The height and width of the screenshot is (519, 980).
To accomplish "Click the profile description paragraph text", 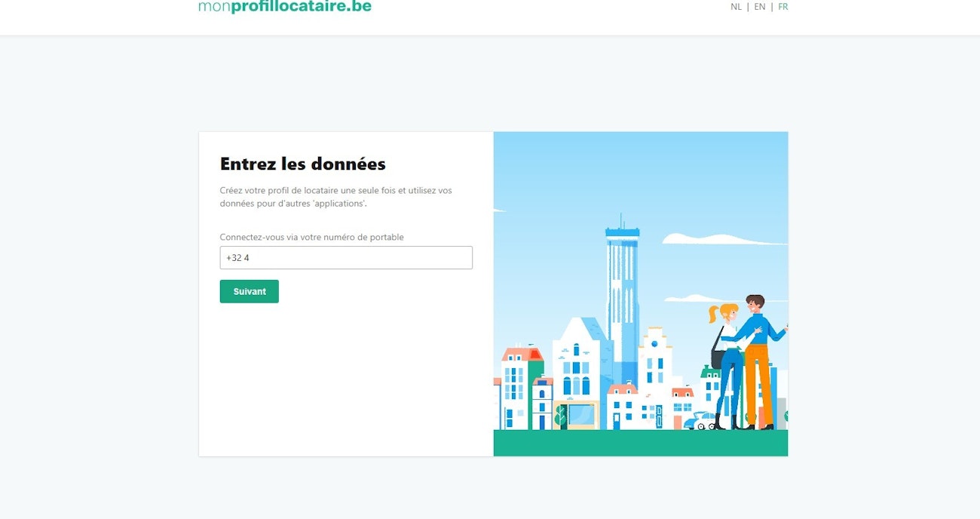I will click(335, 197).
